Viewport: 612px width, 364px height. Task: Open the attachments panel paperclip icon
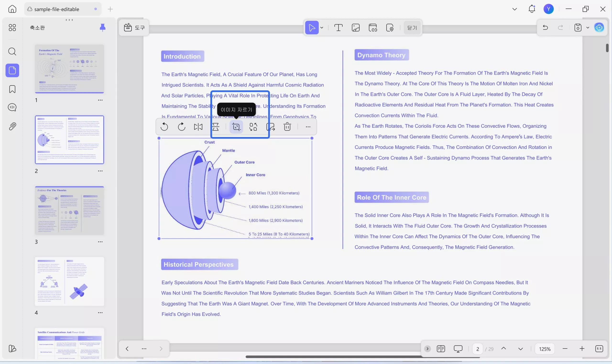(12, 126)
